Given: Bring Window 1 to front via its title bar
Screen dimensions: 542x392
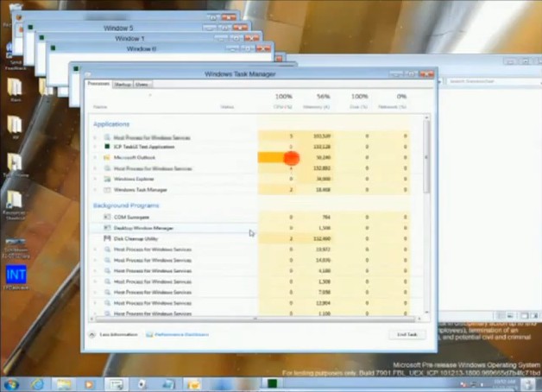Looking at the screenshot, I should pos(129,38).
